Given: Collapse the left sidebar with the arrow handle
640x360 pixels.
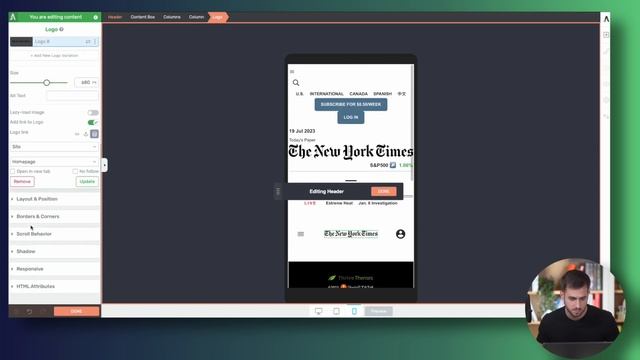Looking at the screenshot, I should tap(104, 165).
